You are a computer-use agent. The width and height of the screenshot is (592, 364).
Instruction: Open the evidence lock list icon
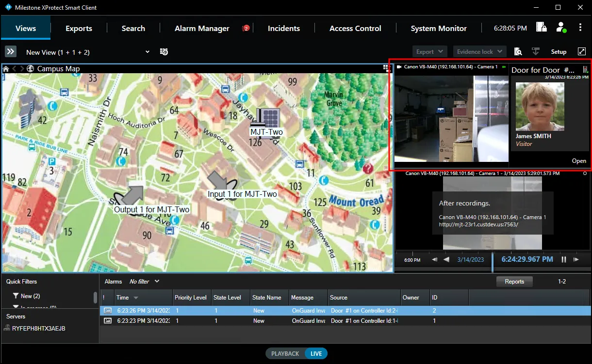542,28
